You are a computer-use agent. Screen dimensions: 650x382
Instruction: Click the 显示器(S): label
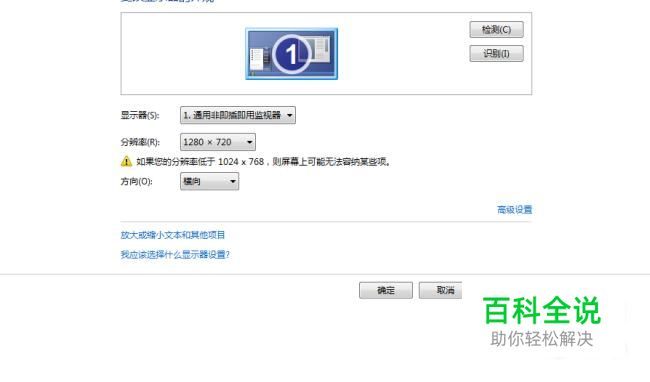click(140, 115)
